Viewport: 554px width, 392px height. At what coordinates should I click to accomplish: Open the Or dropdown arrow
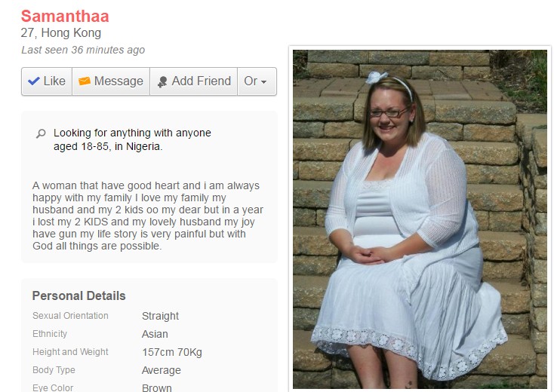tap(263, 82)
